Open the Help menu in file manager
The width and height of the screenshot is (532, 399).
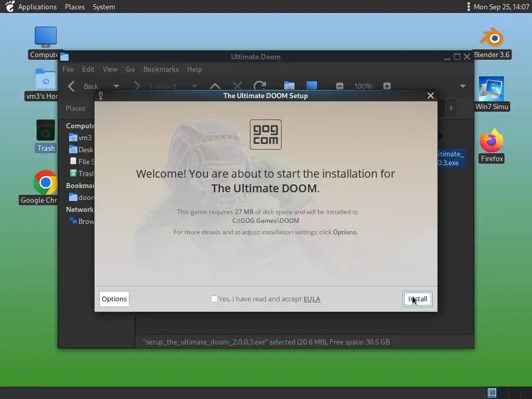[194, 69]
